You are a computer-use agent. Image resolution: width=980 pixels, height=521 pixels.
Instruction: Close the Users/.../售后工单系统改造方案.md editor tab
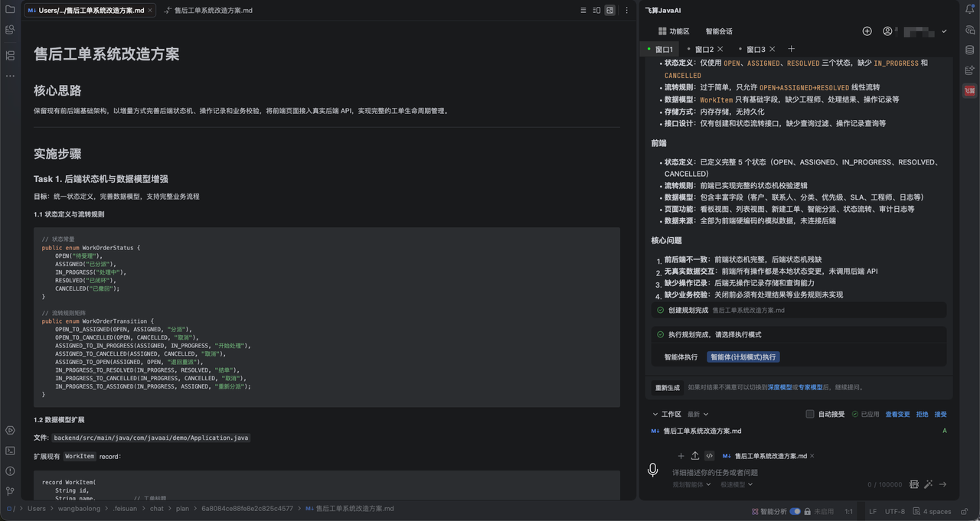pyautogui.click(x=150, y=10)
